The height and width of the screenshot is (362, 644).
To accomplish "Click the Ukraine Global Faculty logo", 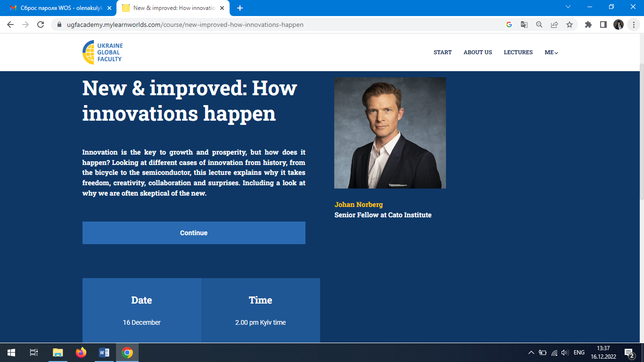I will (102, 52).
